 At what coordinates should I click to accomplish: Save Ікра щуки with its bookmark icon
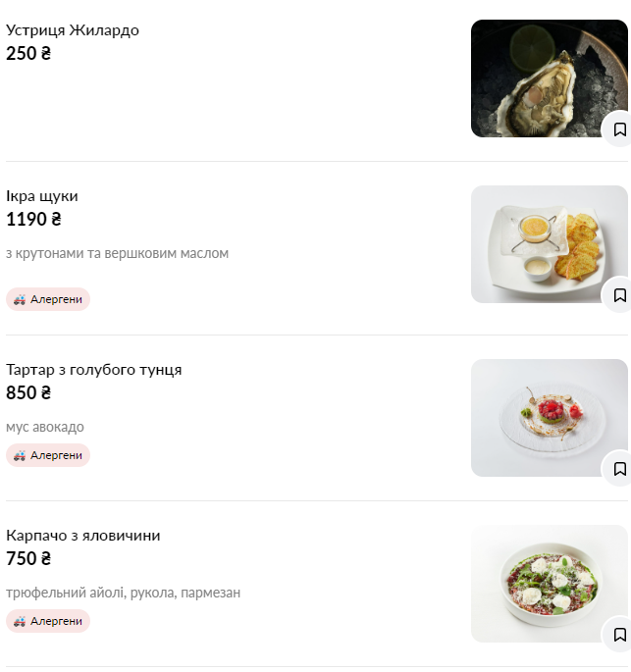coord(618,295)
